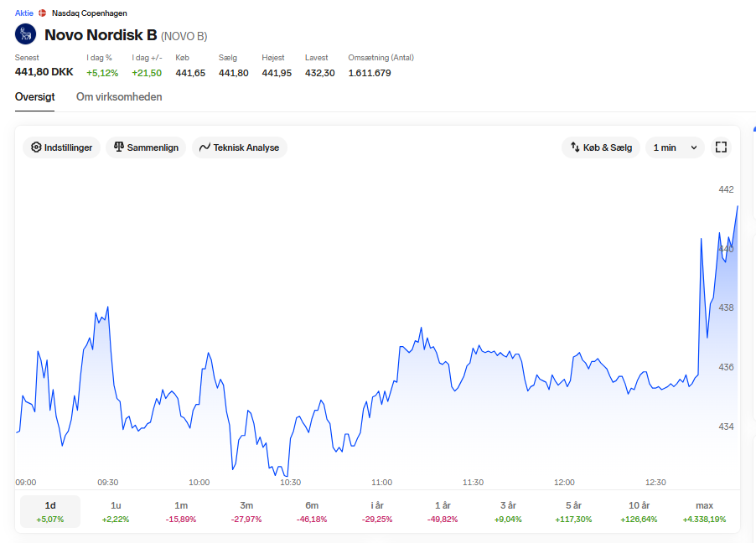This screenshot has width=756, height=543.
Task: Select the 1d period range
Action: pyautogui.click(x=50, y=512)
